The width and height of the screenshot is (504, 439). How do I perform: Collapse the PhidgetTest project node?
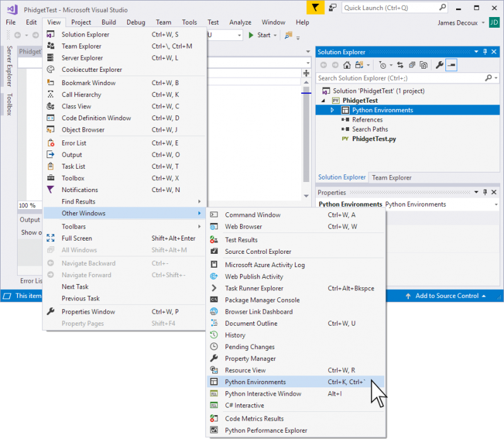click(323, 101)
